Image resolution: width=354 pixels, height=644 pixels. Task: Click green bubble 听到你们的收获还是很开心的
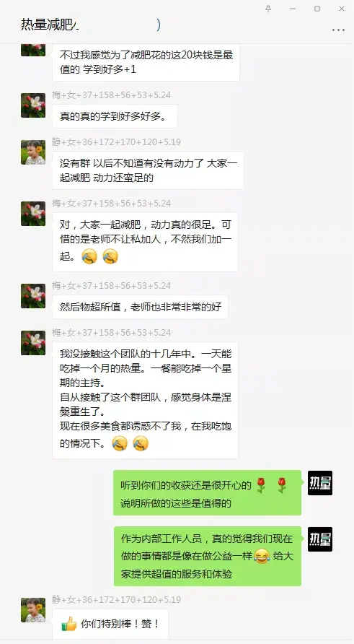coord(207,493)
